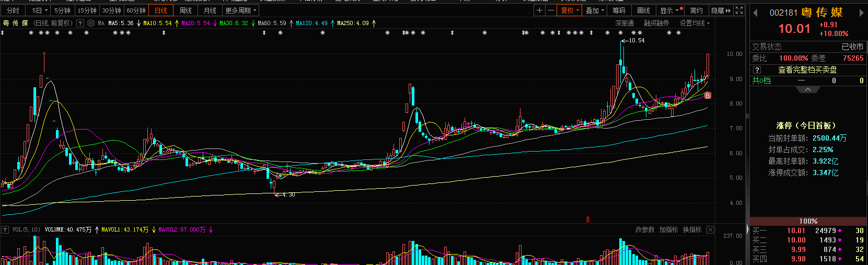This screenshot has width=868, height=265.
Task: Select the 15分钟 period tab
Action: [x=87, y=10]
